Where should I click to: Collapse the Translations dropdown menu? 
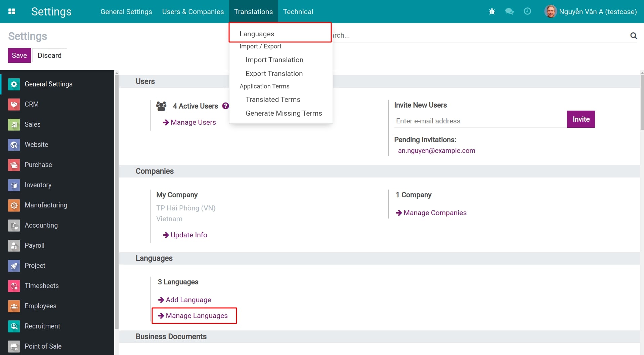253,11
